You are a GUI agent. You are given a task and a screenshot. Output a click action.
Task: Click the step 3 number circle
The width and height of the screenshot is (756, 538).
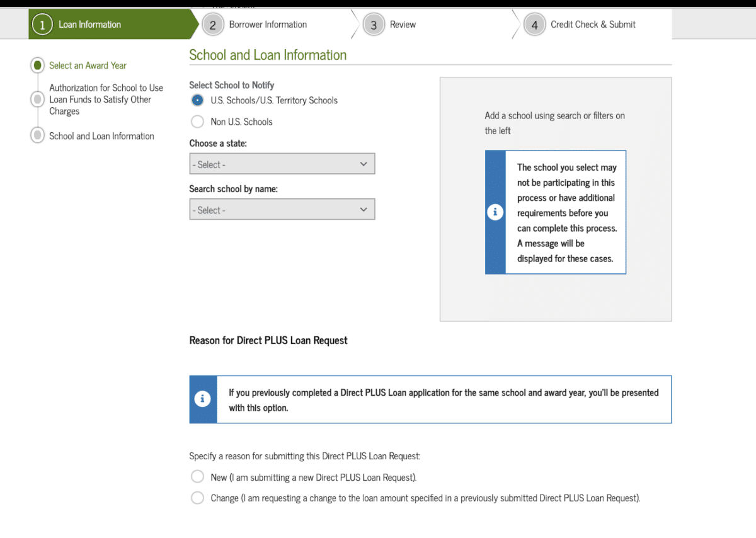click(x=374, y=25)
